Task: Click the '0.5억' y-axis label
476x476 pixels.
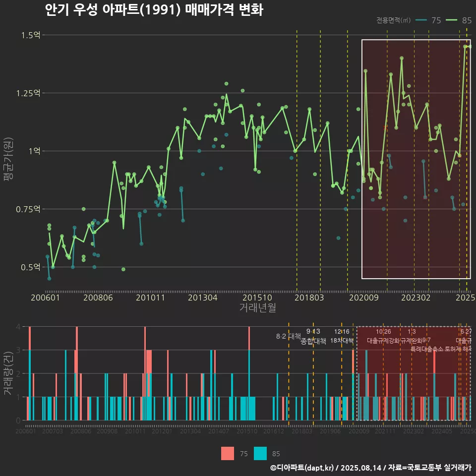Action: [x=31, y=267]
